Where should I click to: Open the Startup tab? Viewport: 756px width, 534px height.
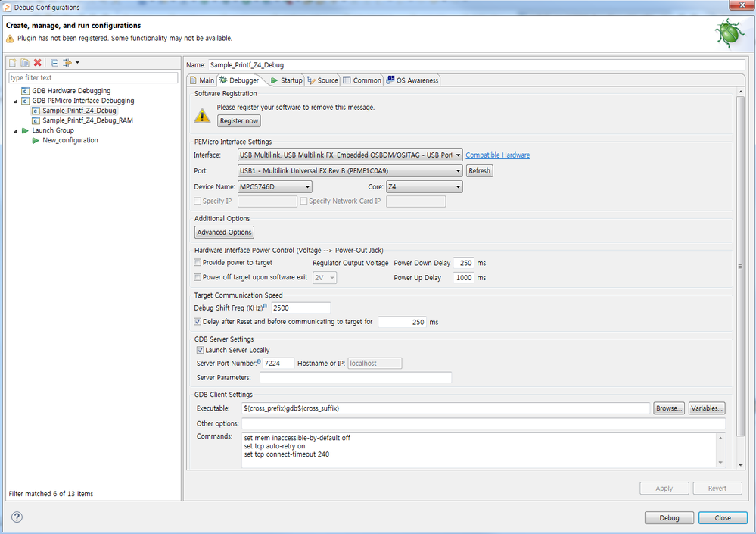(x=286, y=80)
